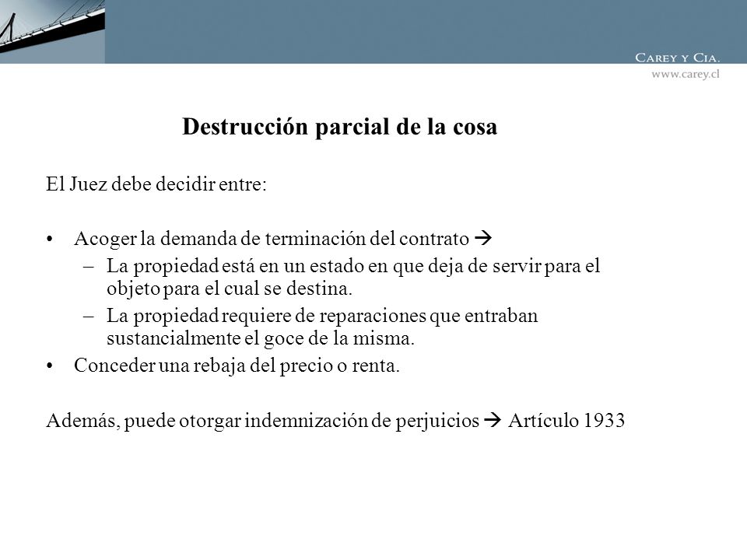Click the bridge image thumbnail in header
Screen dimensions: 747x560
click(52, 31)
